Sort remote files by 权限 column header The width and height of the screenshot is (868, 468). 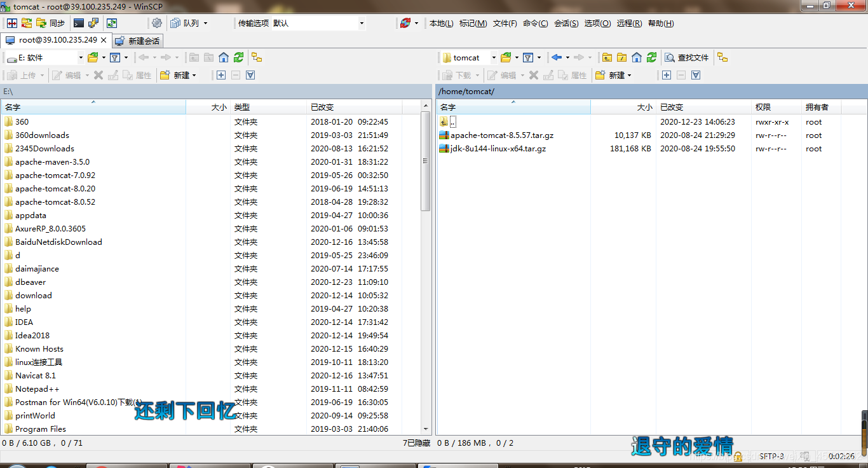776,107
